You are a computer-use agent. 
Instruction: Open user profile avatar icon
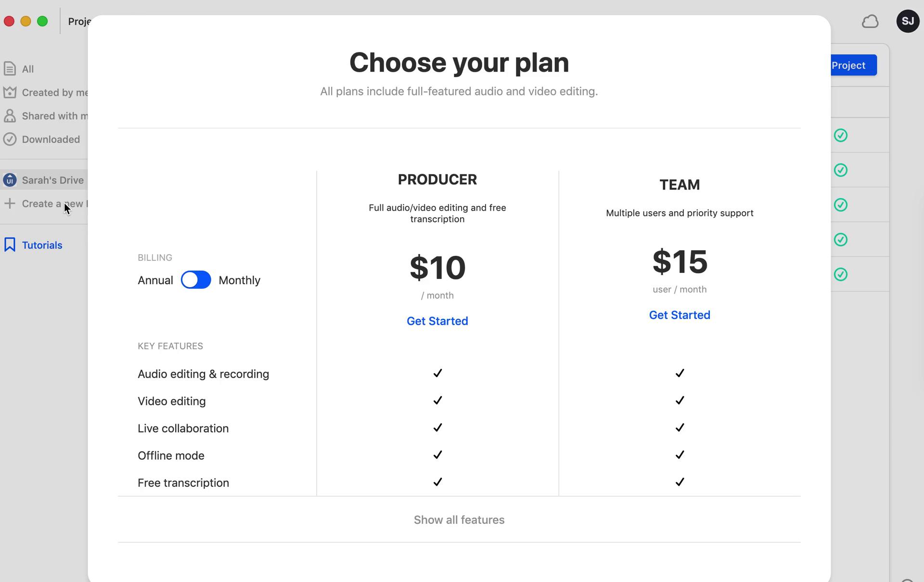(x=907, y=21)
